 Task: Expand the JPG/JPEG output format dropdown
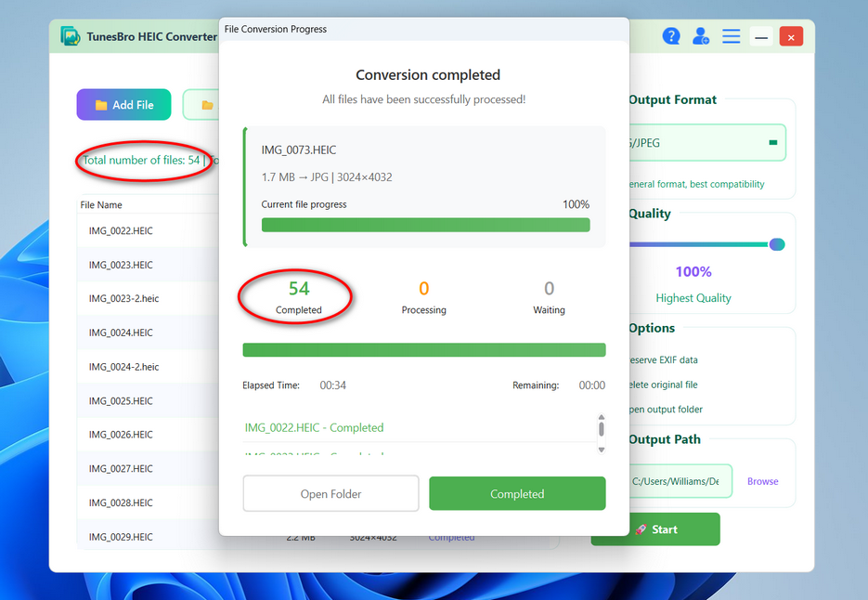click(772, 143)
